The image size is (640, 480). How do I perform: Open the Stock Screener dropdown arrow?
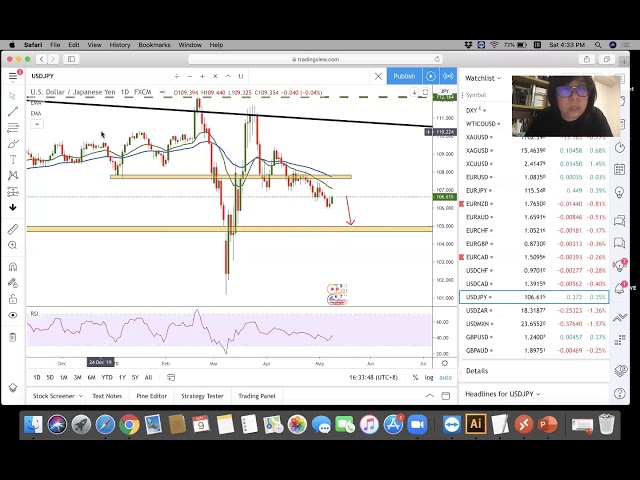(x=82, y=396)
